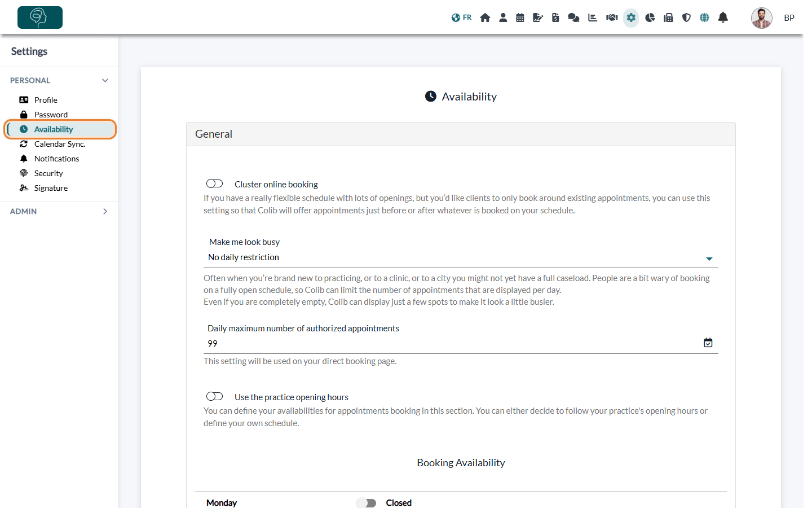Click the BP user initials
Viewport: 812px width, 508px height.
click(x=789, y=18)
